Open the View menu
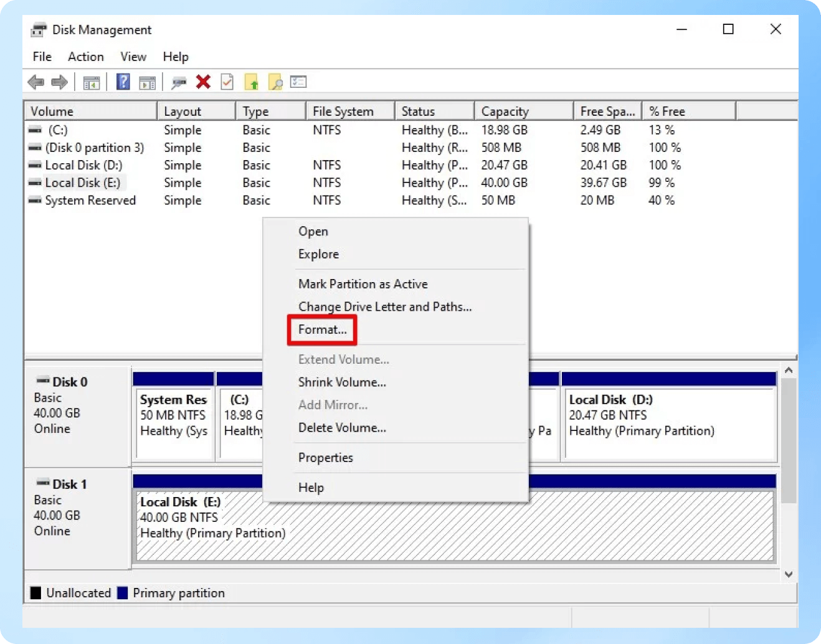The image size is (821, 644). (x=133, y=57)
